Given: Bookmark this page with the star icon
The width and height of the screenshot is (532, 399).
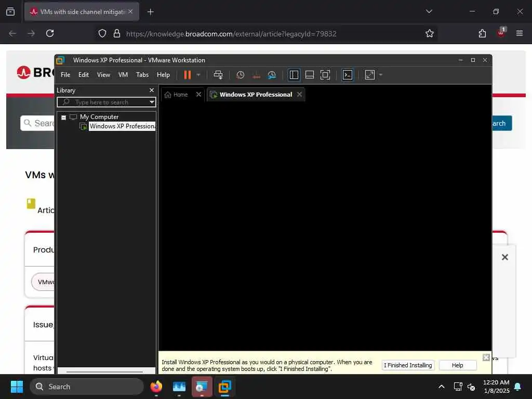Looking at the screenshot, I should [430, 33].
